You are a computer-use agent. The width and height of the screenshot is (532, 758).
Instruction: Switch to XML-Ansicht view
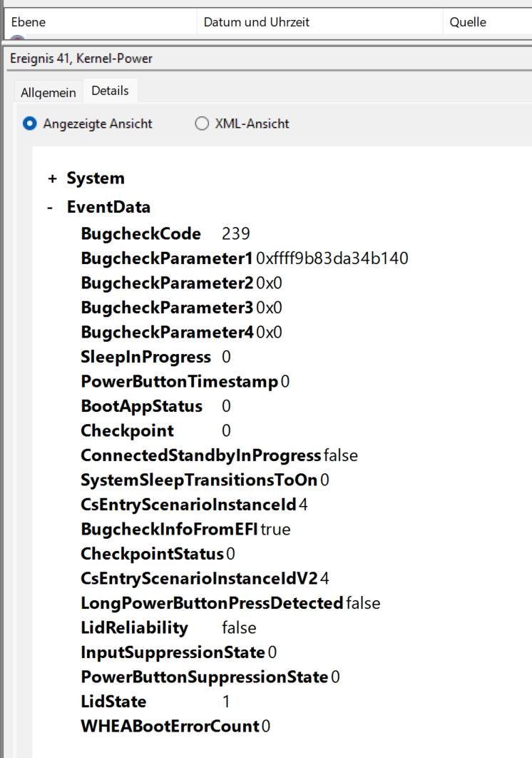coord(201,123)
